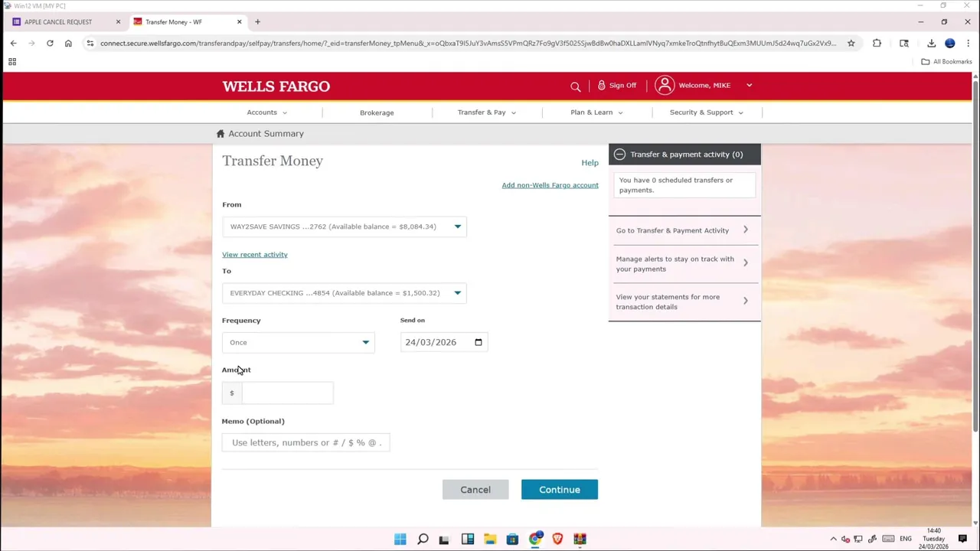This screenshot has height=551, width=980.
Task: Collapse the Transfer & payment activity panel
Action: tap(619, 155)
